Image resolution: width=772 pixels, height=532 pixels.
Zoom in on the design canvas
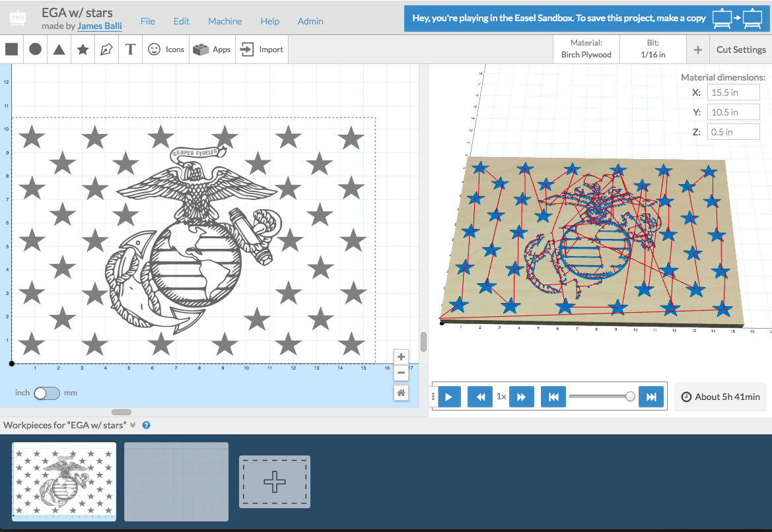(x=402, y=357)
